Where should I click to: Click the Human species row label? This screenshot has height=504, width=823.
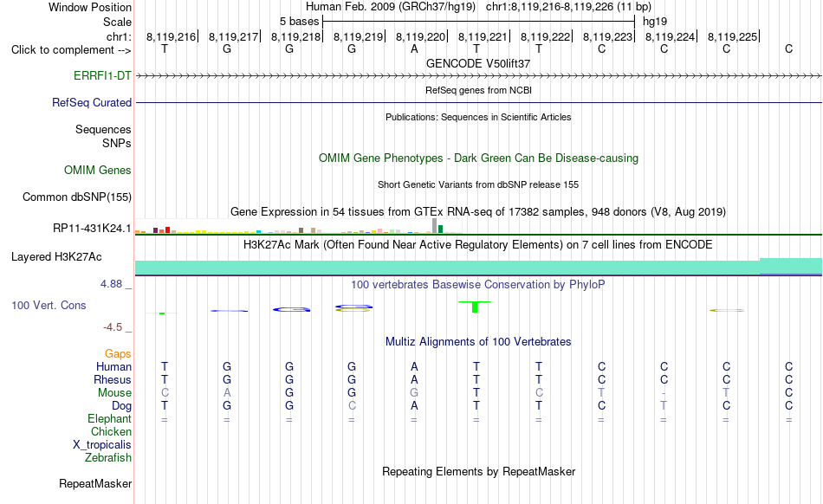tap(113, 366)
